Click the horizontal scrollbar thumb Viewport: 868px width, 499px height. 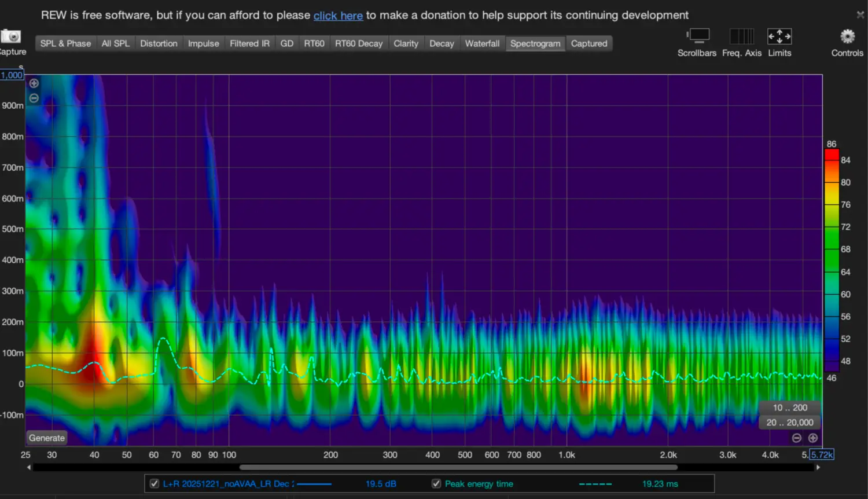458,467
